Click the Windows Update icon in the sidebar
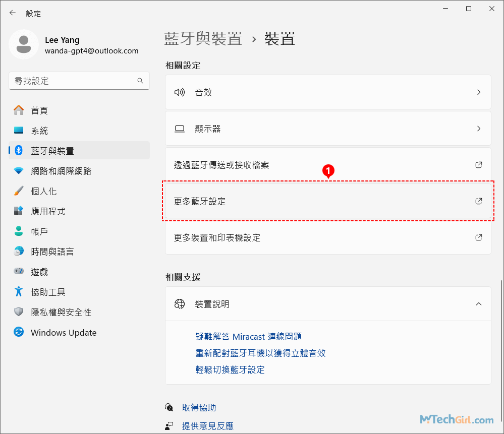 18,333
